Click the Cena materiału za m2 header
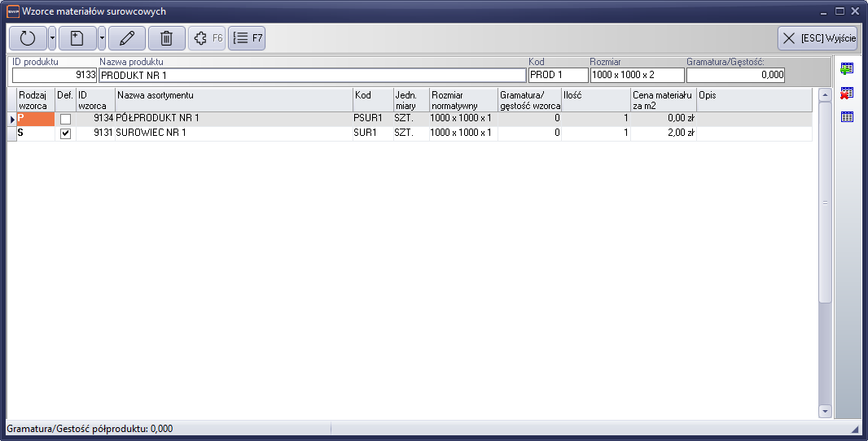This screenshot has height=441, width=868. tap(663, 100)
